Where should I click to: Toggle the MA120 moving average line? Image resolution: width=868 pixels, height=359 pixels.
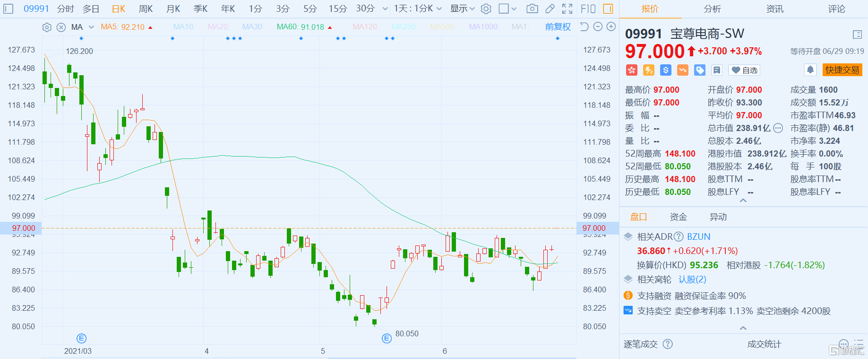coord(365,27)
